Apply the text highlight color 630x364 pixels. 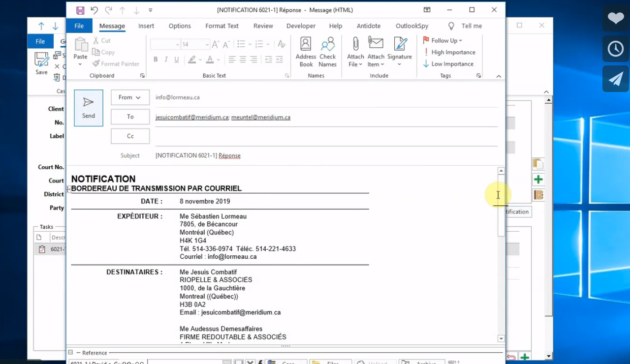point(191,60)
